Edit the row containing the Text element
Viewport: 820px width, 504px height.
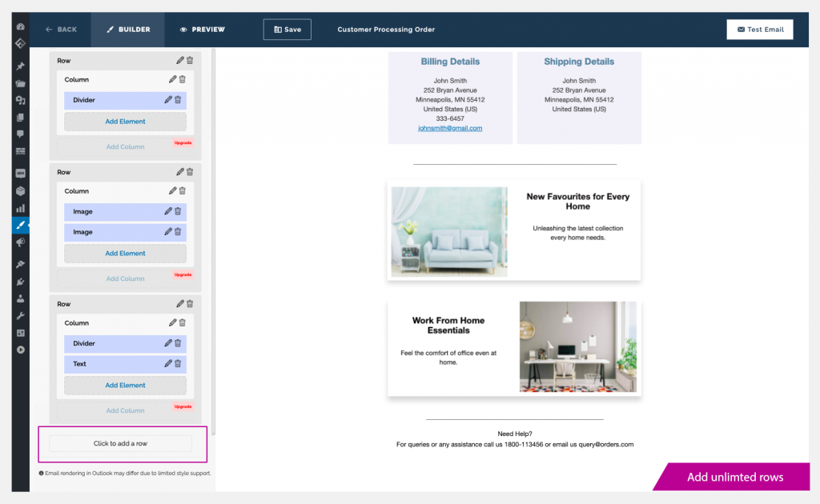[x=180, y=304]
